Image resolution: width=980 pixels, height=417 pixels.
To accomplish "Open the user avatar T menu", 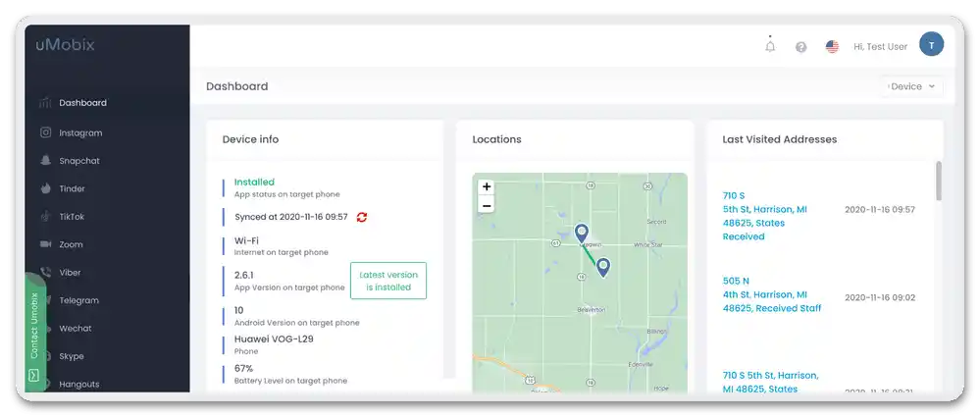I will (x=931, y=44).
